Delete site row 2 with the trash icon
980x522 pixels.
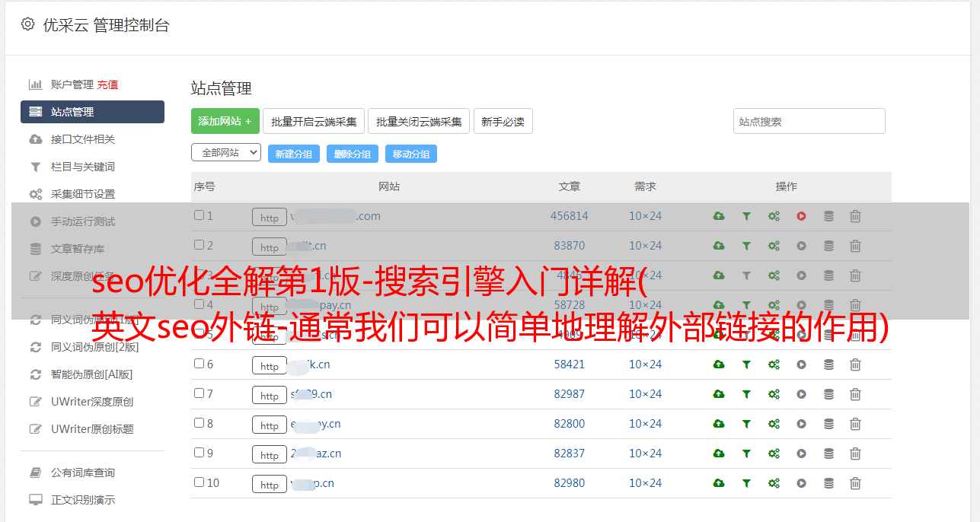[x=855, y=246]
